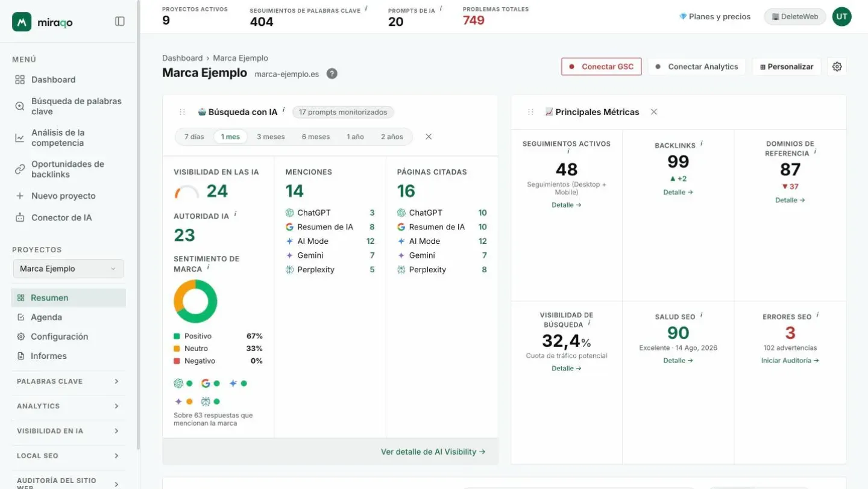Screen dimensions: 868x489
Task: Click Iniciar Auditoría link
Action: pos(790,361)
